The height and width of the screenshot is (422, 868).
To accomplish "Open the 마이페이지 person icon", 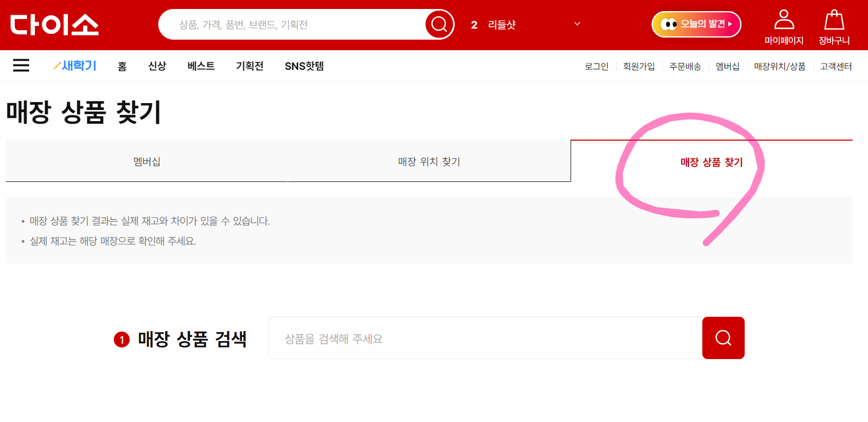I will 784,20.
